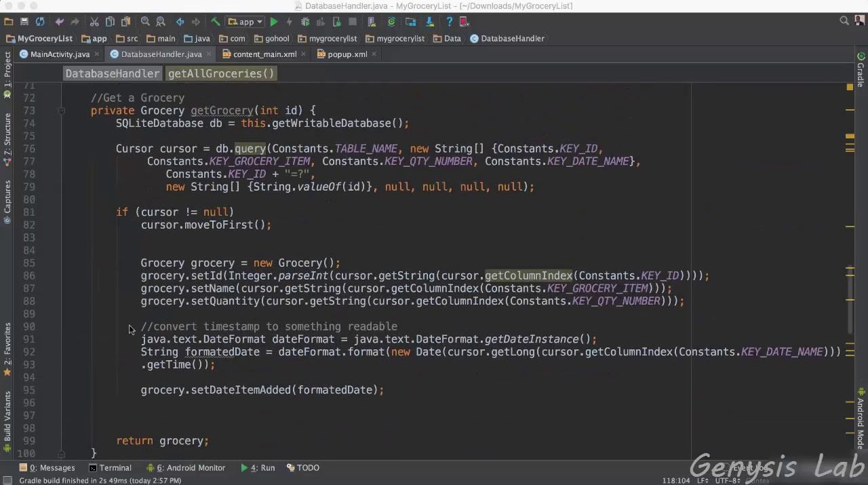Viewport: 868px width, 485px height.
Task: Open the UTF-8 encoding selector
Action: tap(726, 480)
